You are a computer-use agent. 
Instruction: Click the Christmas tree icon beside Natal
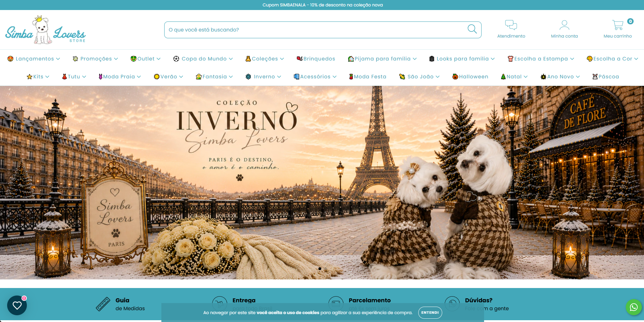click(503, 77)
